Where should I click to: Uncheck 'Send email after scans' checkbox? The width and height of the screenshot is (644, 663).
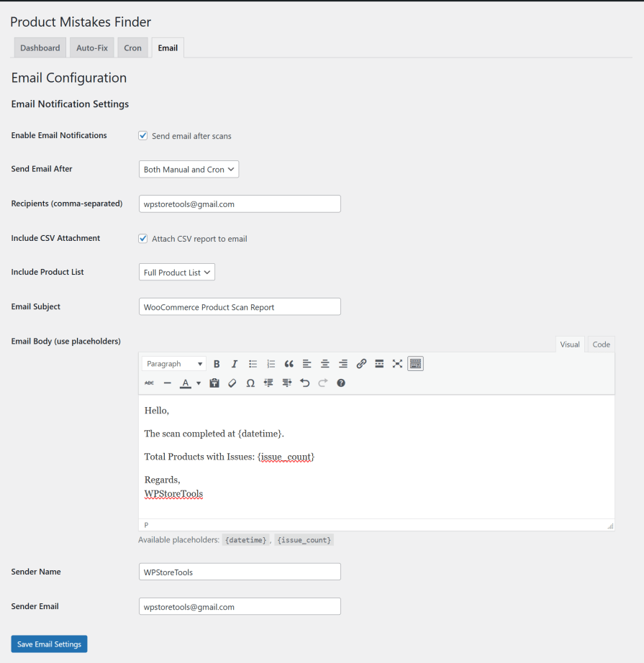click(143, 135)
